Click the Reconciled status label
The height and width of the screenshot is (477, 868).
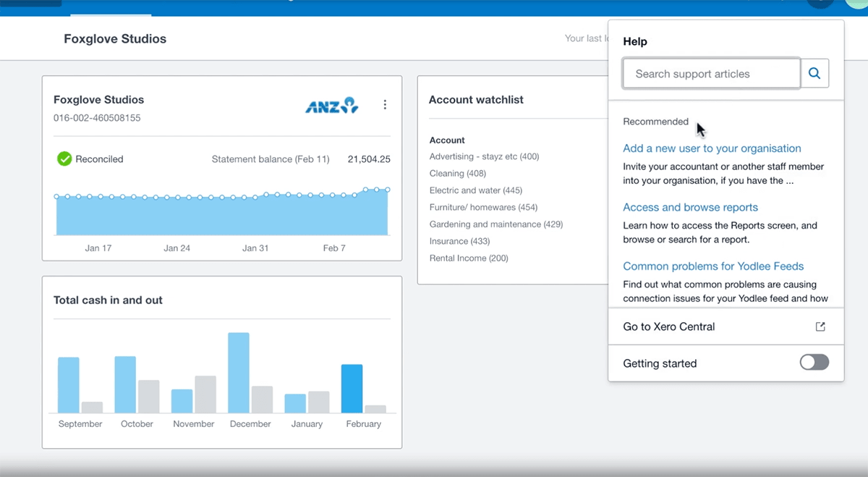point(99,159)
